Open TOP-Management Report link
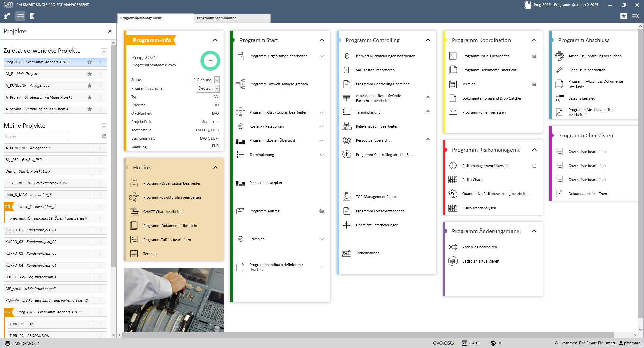644x348 pixels. pyautogui.click(x=377, y=197)
